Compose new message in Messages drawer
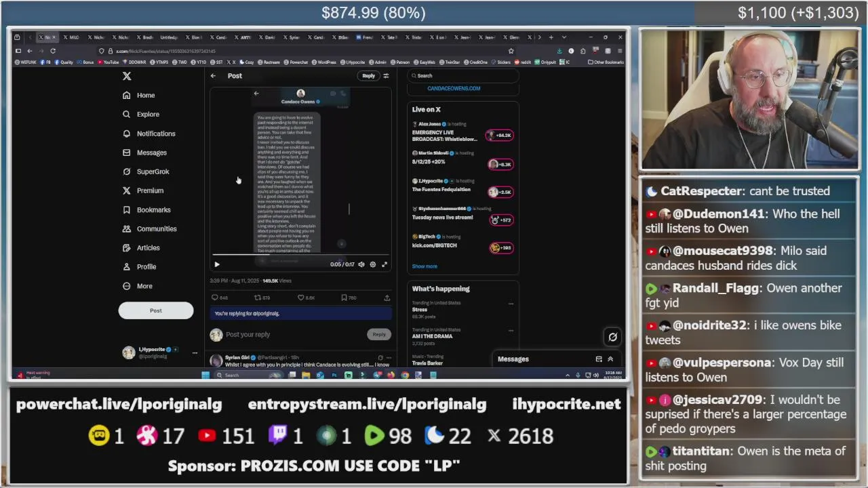 coord(599,359)
